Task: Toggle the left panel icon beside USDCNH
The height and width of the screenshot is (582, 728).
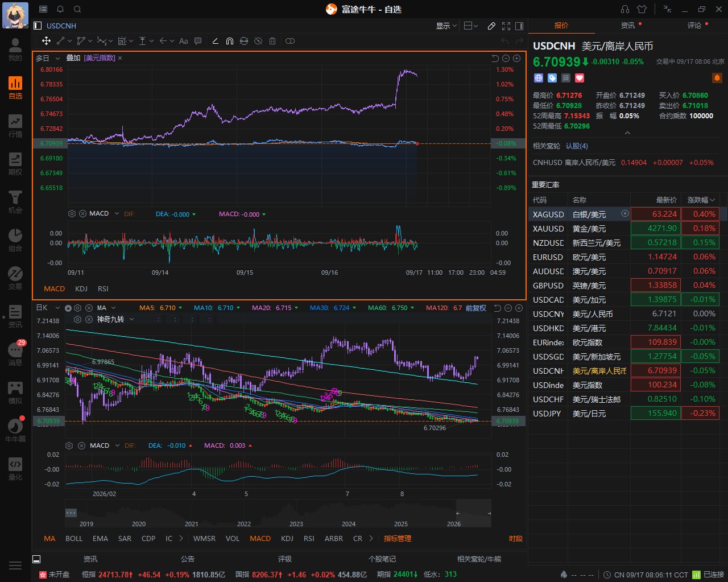Action: pyautogui.click(x=38, y=26)
